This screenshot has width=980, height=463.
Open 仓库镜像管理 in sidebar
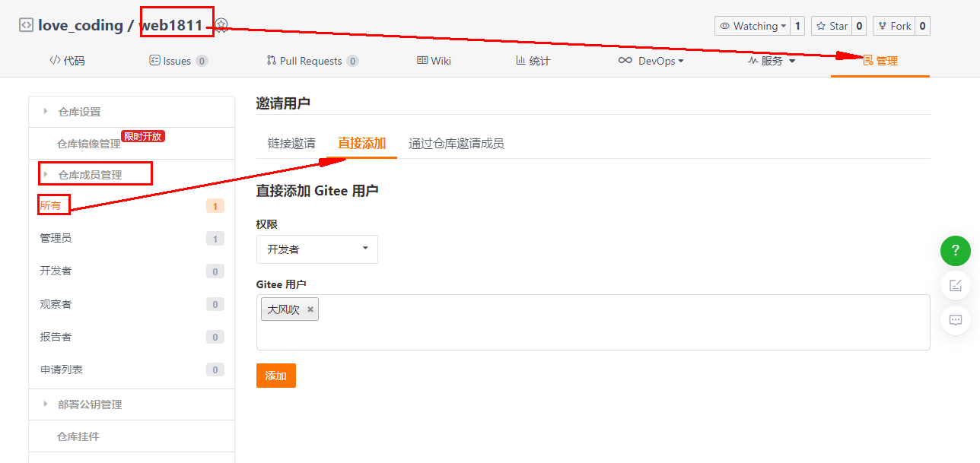pos(88,144)
